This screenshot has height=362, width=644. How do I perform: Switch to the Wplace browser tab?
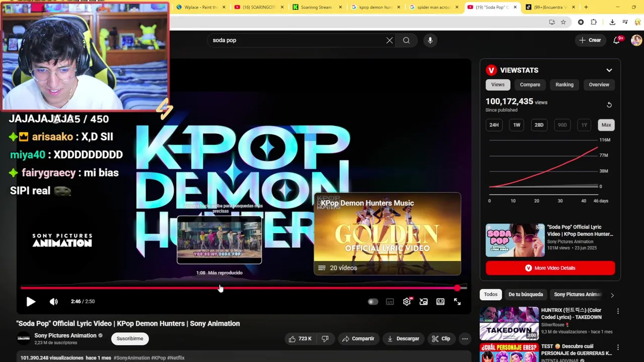click(x=200, y=7)
